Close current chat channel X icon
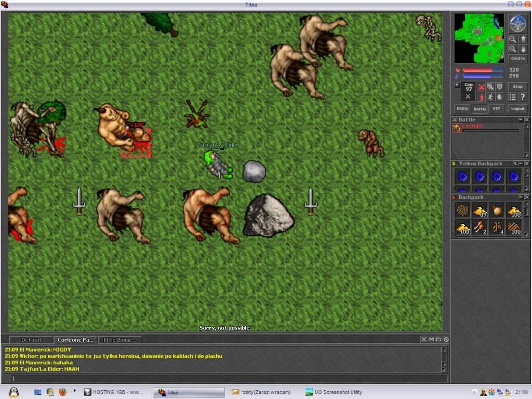This screenshot has width=532, height=399. [424, 339]
